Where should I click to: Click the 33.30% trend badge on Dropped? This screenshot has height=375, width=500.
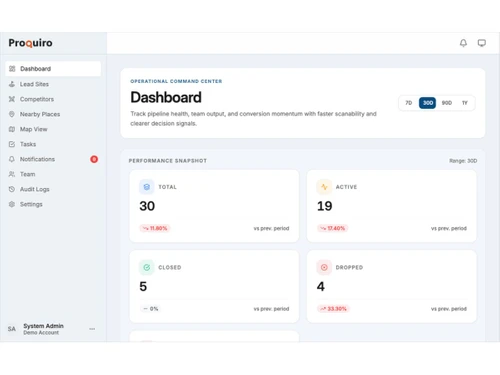[333, 309]
